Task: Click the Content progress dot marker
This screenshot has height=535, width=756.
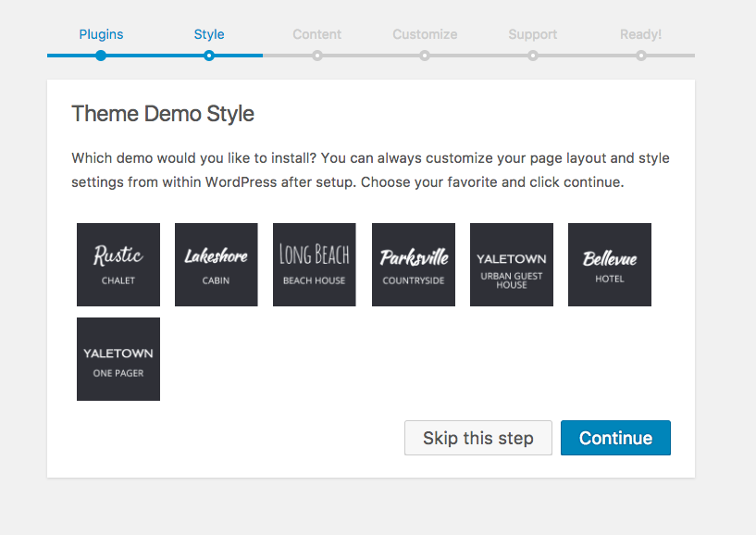Action: [316, 56]
